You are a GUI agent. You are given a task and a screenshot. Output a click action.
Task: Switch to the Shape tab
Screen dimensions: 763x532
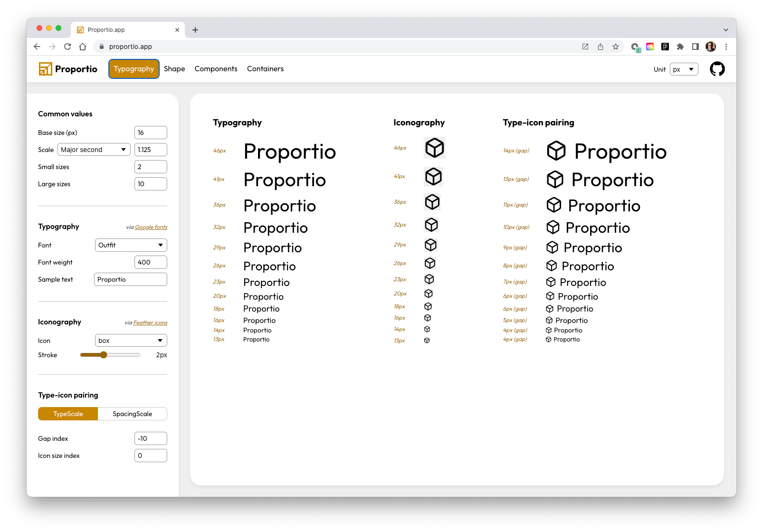(174, 69)
